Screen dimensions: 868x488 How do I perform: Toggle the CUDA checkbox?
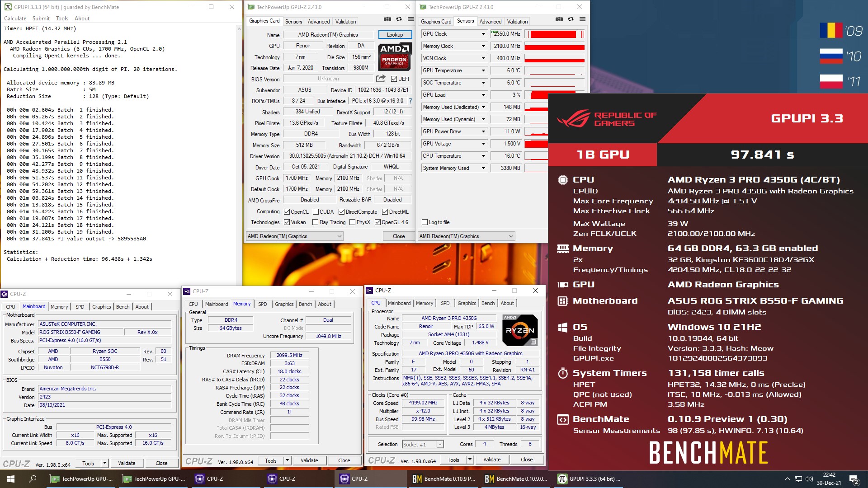coord(315,211)
